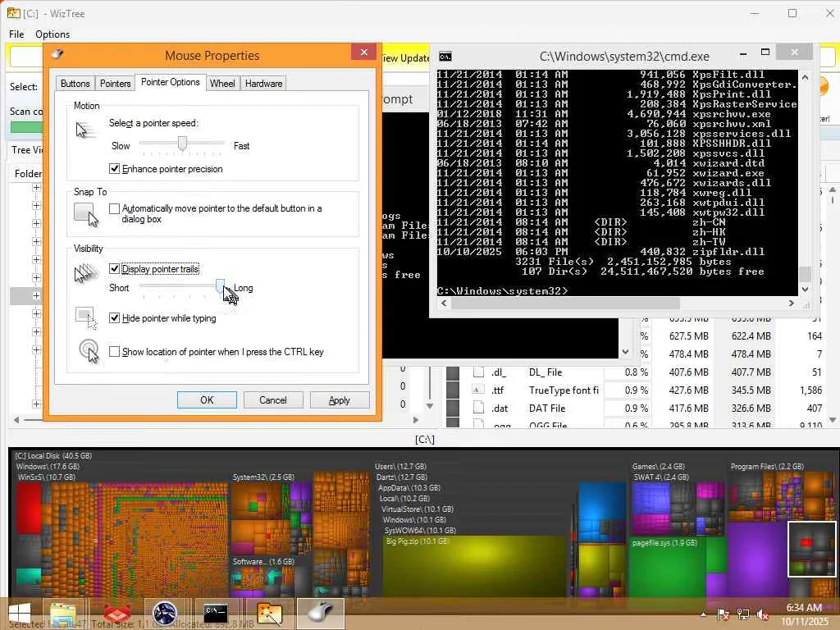Click the network icon in system tray
Screen dimensions: 840x630
point(743,614)
